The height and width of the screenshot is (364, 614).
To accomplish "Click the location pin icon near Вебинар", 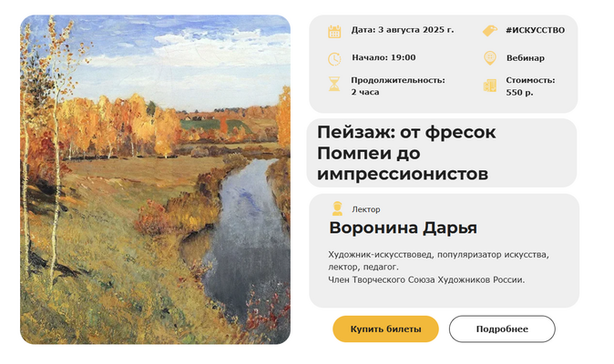I will point(490,58).
